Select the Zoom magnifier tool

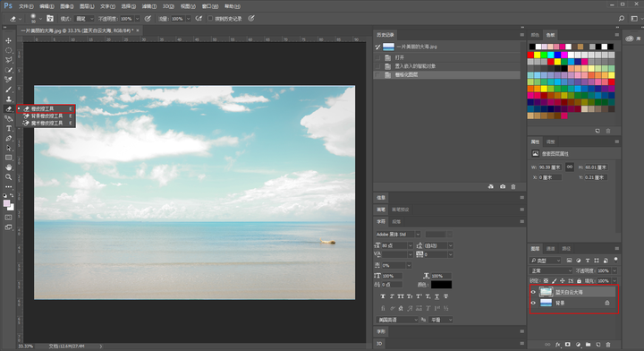click(x=9, y=177)
